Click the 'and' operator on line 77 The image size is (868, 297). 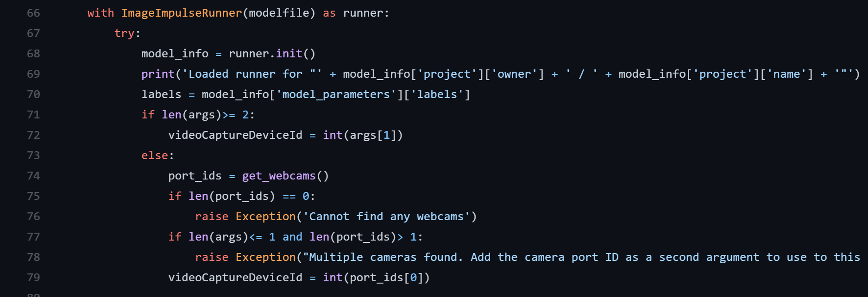292,237
